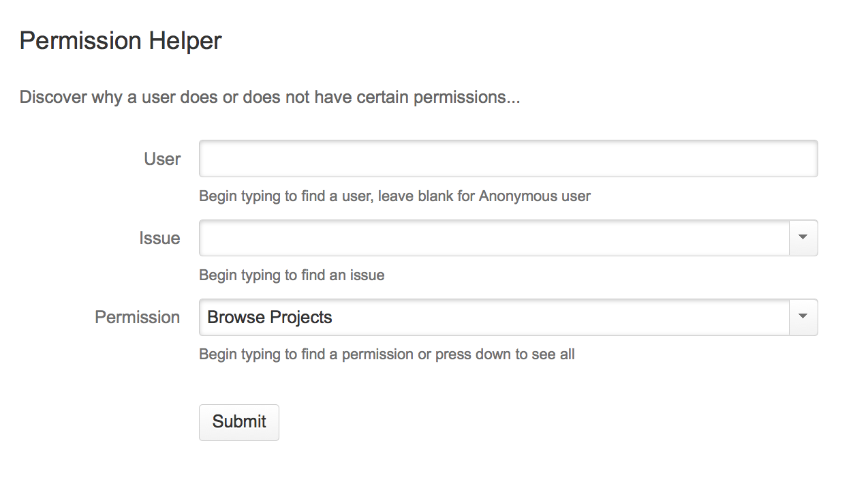Open the Permission dropdown arrow
Screen dimensions: 868x484
point(803,317)
